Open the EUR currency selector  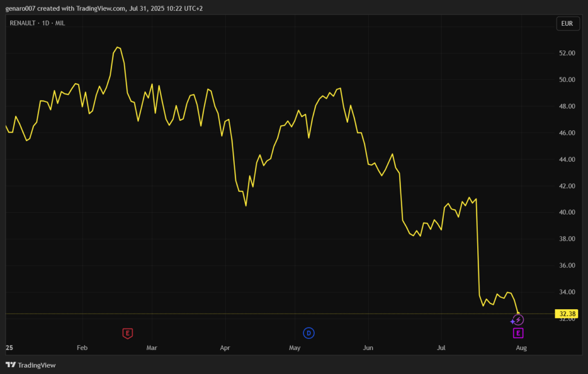click(566, 24)
